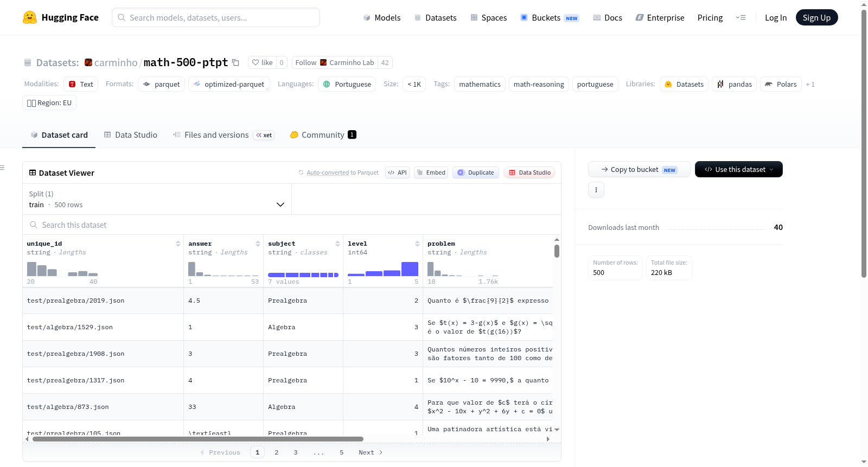
Task: Click the carminho owner link
Action: tap(116, 62)
